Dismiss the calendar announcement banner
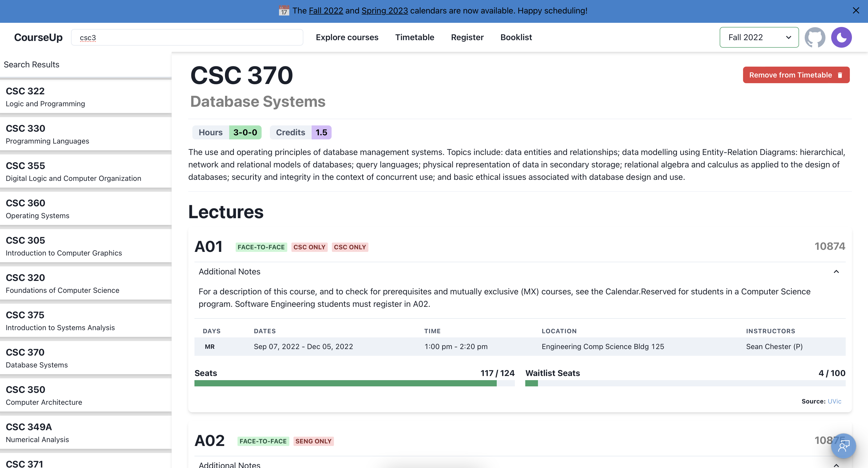Viewport: 868px width, 468px height. 856,11
